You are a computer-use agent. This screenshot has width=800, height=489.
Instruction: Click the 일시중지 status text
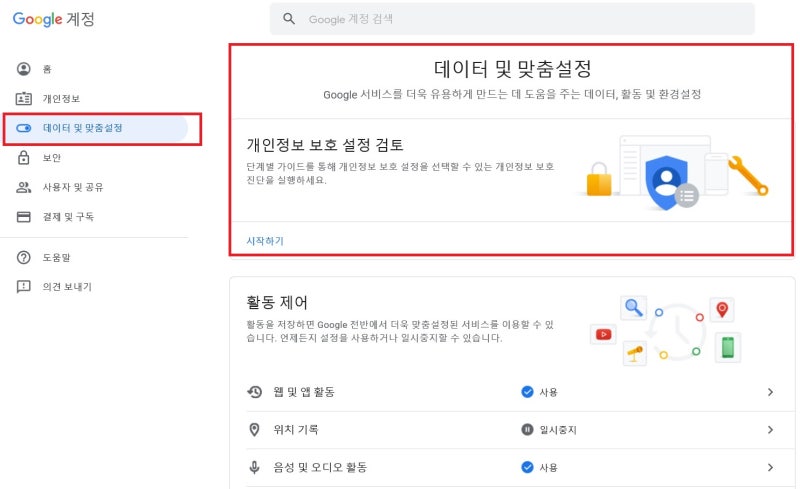pos(558,430)
